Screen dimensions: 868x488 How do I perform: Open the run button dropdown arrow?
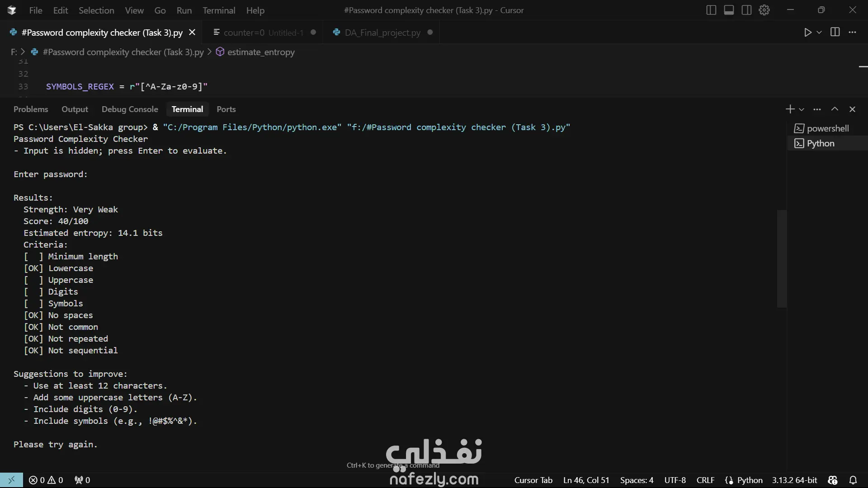click(x=819, y=33)
